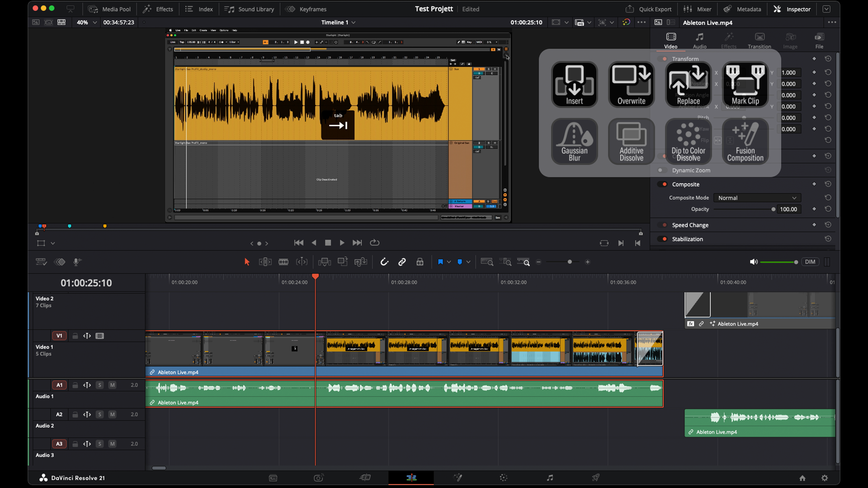Toggle the Metadata panel
868x488 pixels.
click(x=742, y=9)
